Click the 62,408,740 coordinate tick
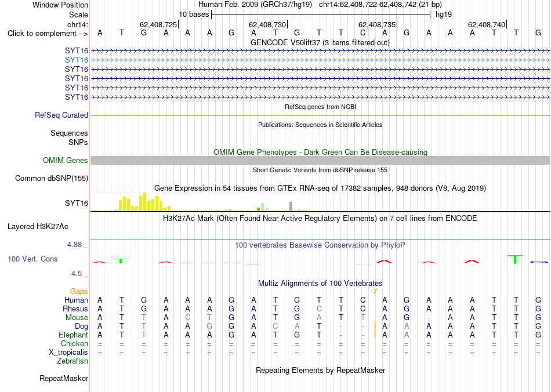Image resolution: width=551 pixels, height=392 pixels. [487, 24]
